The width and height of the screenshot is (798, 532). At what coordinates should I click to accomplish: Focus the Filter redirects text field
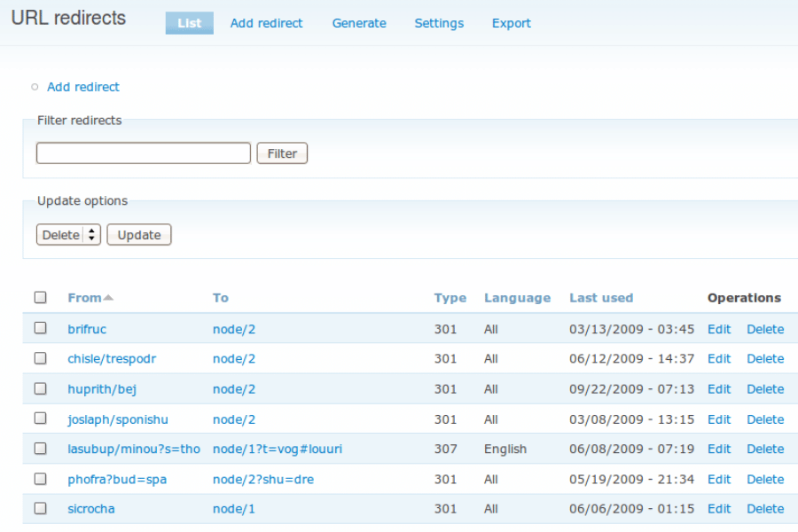[x=144, y=153]
